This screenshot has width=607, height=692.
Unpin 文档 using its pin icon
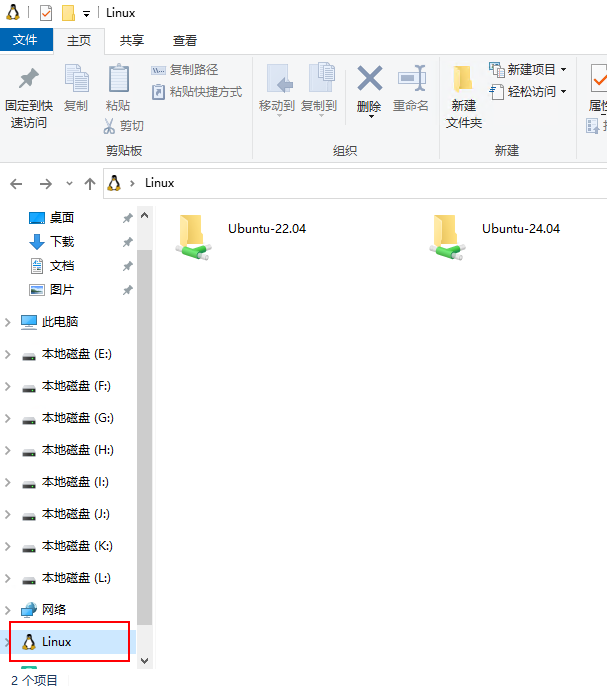coord(128,266)
